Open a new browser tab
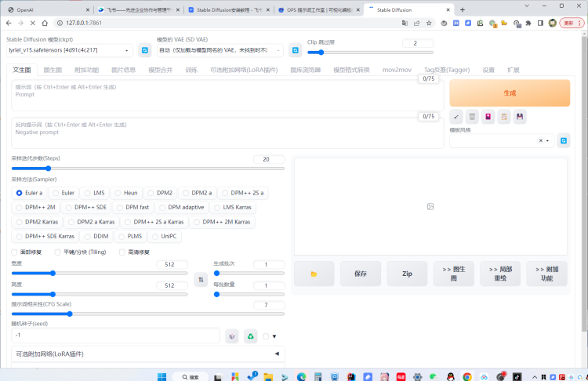588x381 pixels. click(463, 9)
